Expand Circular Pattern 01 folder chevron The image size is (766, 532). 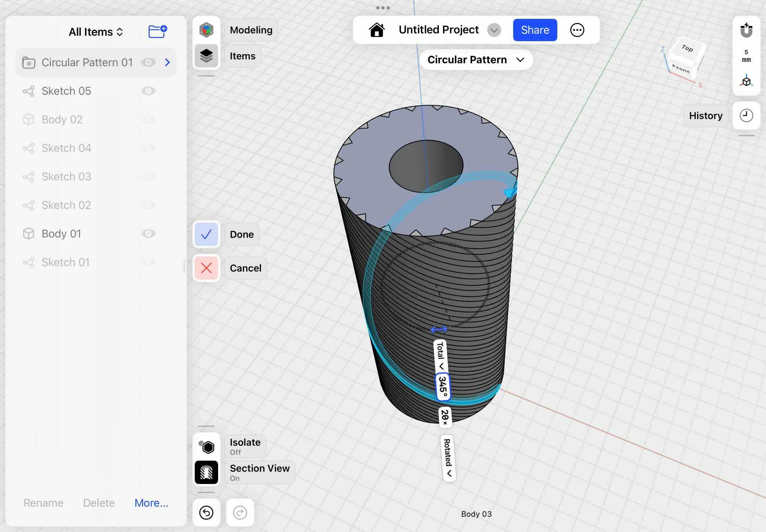[167, 62]
